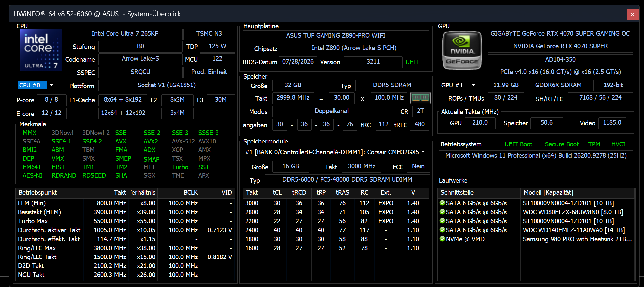Click the tRAS column header in timings table
Image resolution: width=644 pixels, height=287 pixels.
(x=342, y=193)
